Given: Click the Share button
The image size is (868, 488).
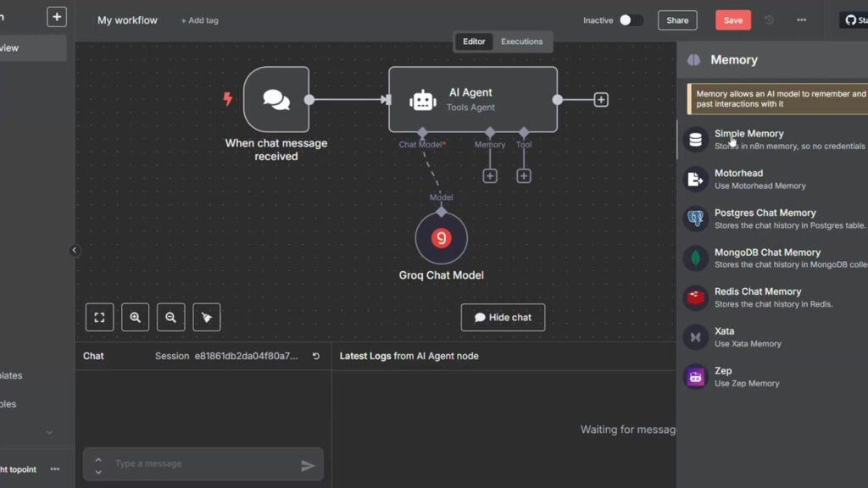Looking at the screenshot, I should click(677, 20).
